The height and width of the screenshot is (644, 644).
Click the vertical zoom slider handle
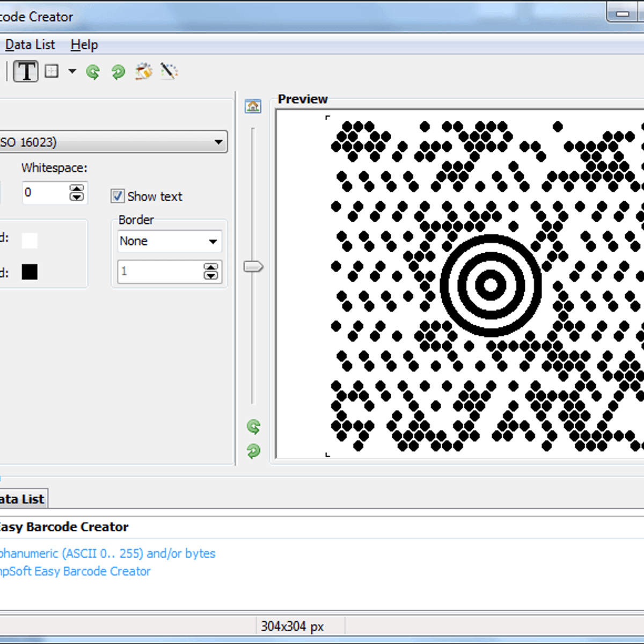[253, 266]
